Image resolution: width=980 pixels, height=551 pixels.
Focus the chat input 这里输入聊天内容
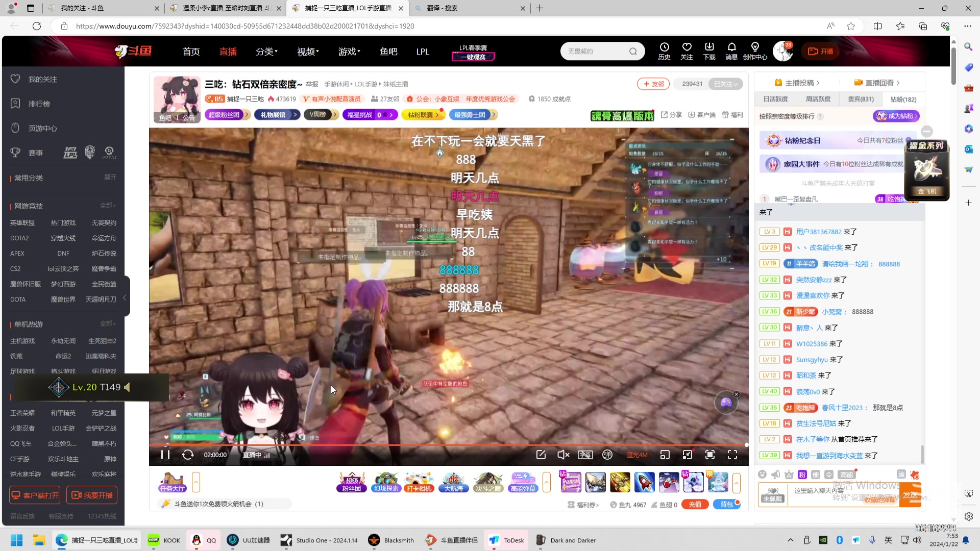pyautogui.click(x=843, y=494)
